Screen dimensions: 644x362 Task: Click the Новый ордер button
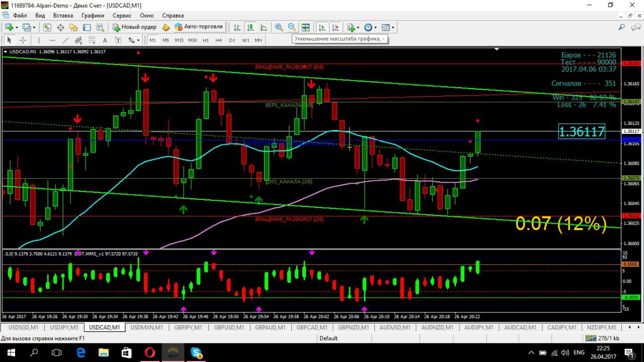pos(134,27)
